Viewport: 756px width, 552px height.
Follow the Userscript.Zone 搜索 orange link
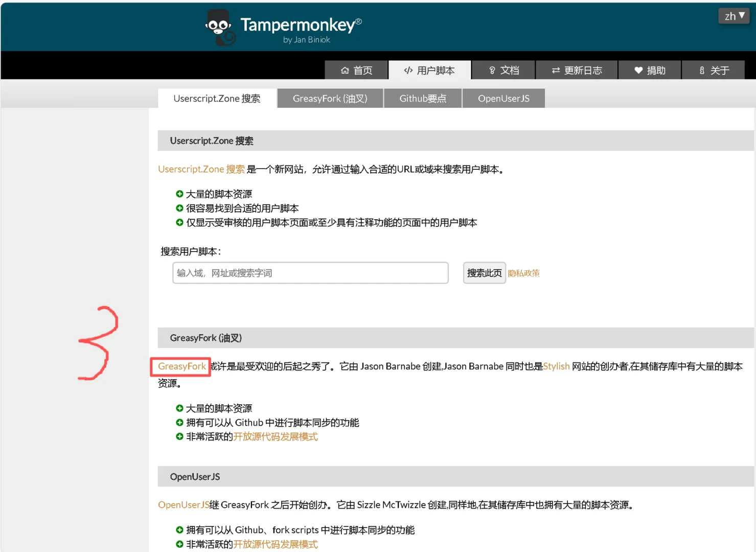201,169
